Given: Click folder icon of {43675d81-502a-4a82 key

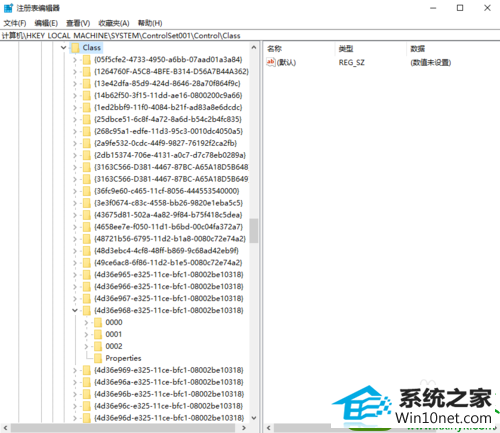Looking at the screenshot, I should point(87,215).
